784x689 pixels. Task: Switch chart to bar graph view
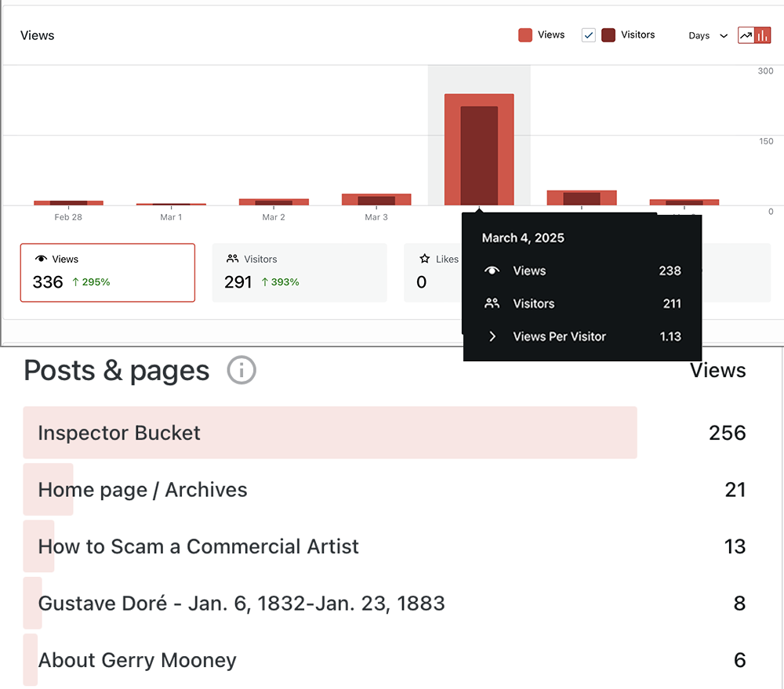(762, 35)
